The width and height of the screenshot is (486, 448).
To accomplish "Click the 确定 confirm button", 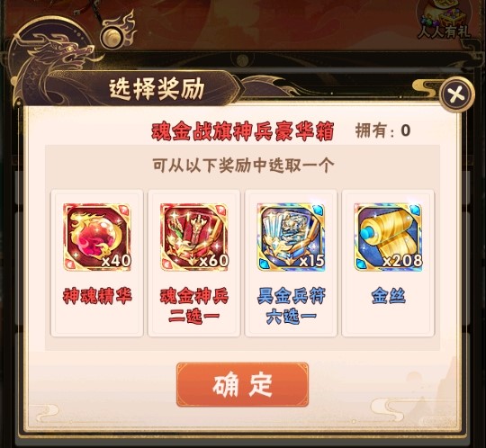I will [x=242, y=384].
